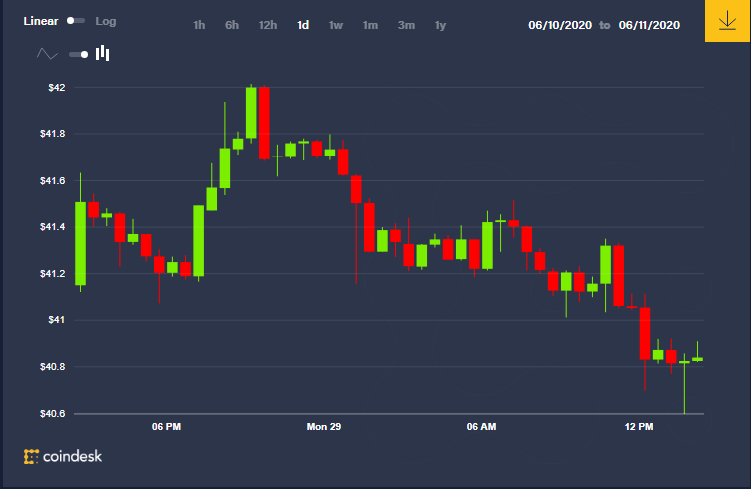
Task: Click the first green candle on the chart
Action: point(80,243)
